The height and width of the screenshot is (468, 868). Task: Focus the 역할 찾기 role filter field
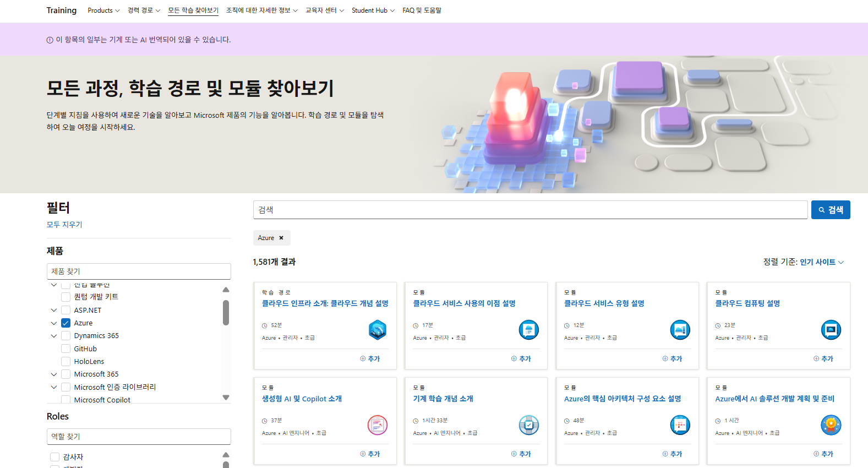[139, 437]
